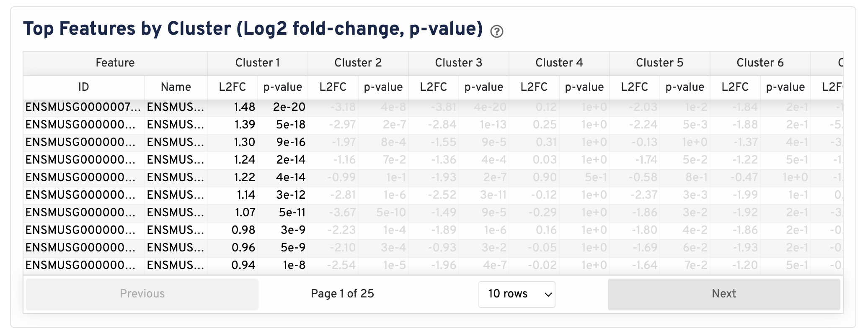The width and height of the screenshot is (868, 333).
Task: Go to the Next page
Action: [723, 294]
